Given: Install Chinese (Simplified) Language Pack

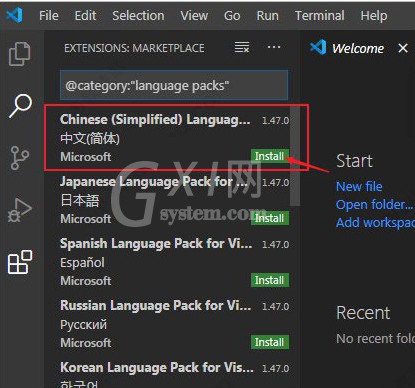Looking at the screenshot, I should click(x=270, y=156).
